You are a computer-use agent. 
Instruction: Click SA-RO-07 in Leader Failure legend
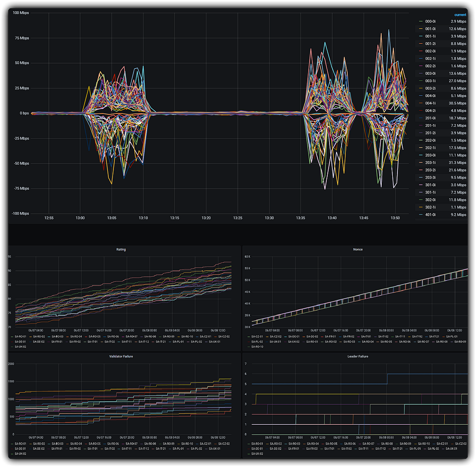coord(368,444)
